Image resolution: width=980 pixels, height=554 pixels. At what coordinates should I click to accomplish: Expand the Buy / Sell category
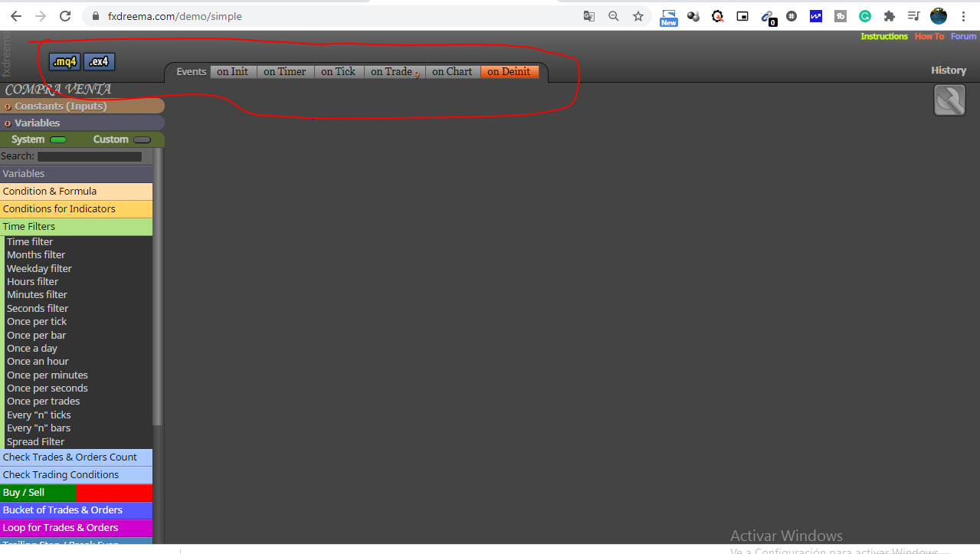pyautogui.click(x=76, y=492)
